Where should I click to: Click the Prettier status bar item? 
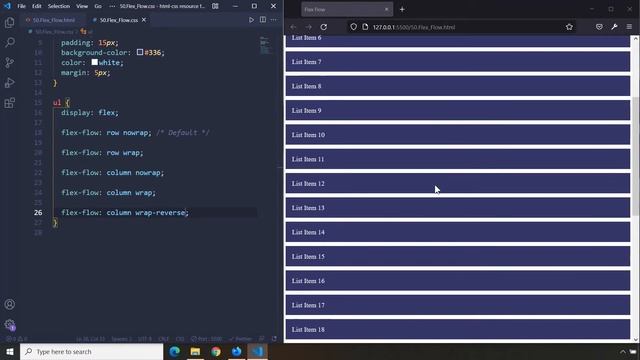(x=240, y=339)
